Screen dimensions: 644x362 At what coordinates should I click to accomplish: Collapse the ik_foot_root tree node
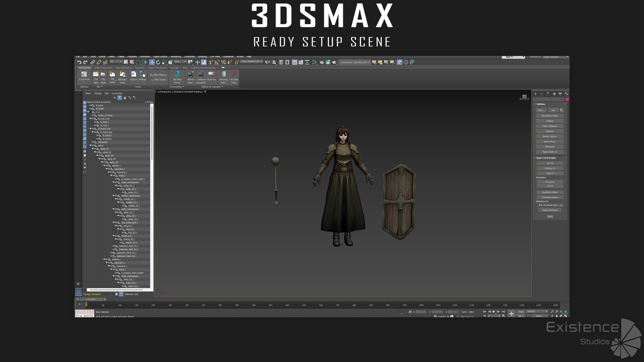(91, 119)
